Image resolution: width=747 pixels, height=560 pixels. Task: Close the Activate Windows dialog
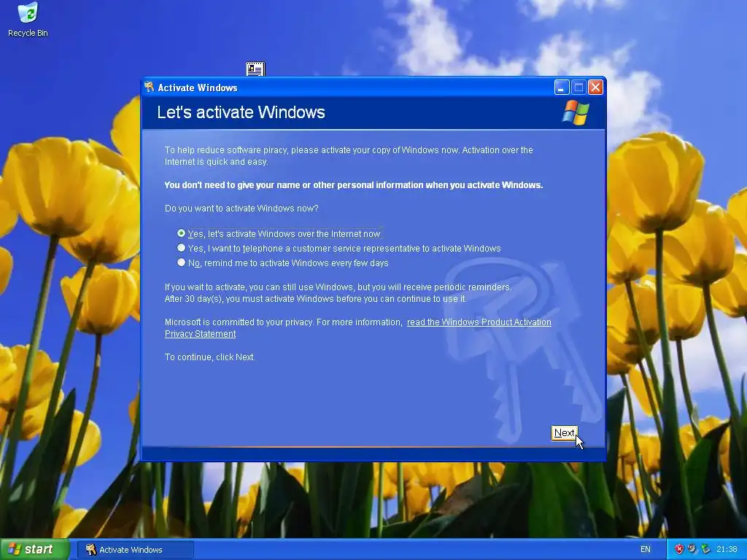pyautogui.click(x=595, y=87)
